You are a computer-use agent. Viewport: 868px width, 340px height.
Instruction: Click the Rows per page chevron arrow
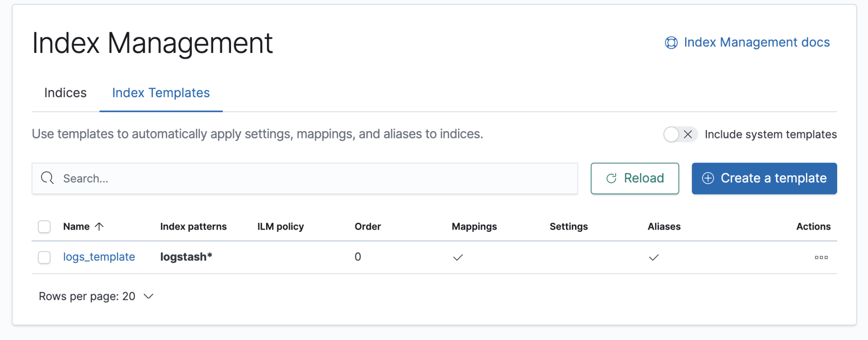(x=149, y=297)
